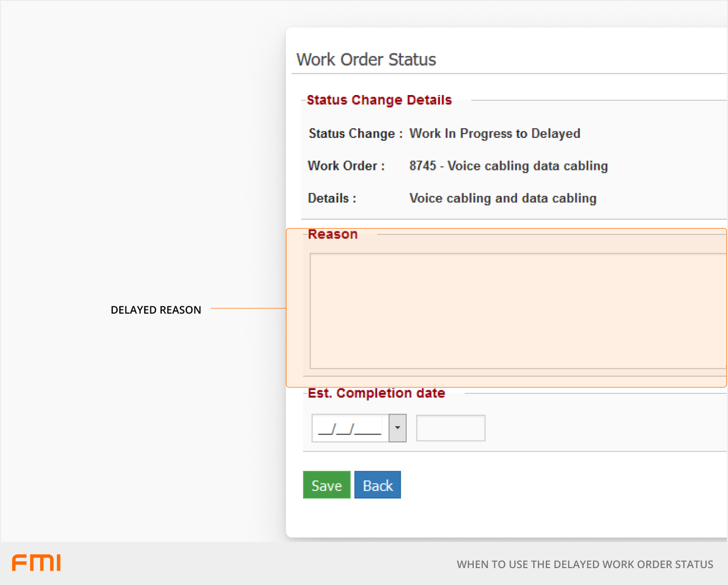Click the FMI logo in the footer

pos(36,563)
